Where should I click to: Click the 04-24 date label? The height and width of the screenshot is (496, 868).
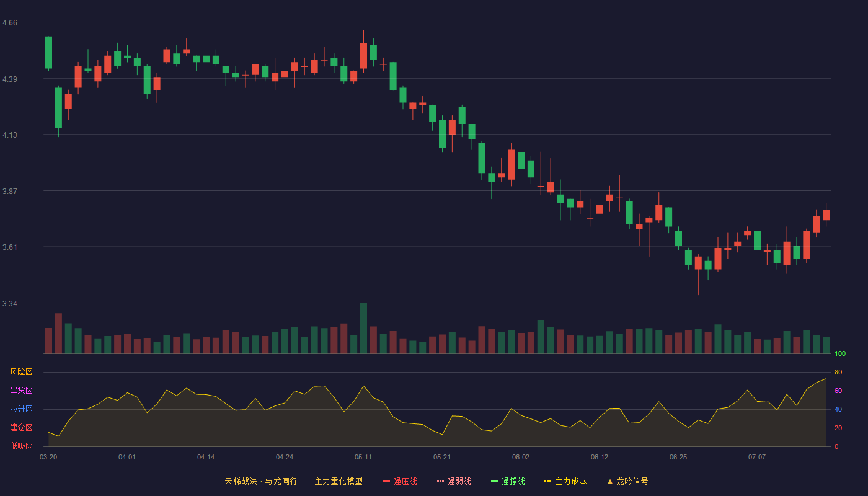tap(285, 457)
